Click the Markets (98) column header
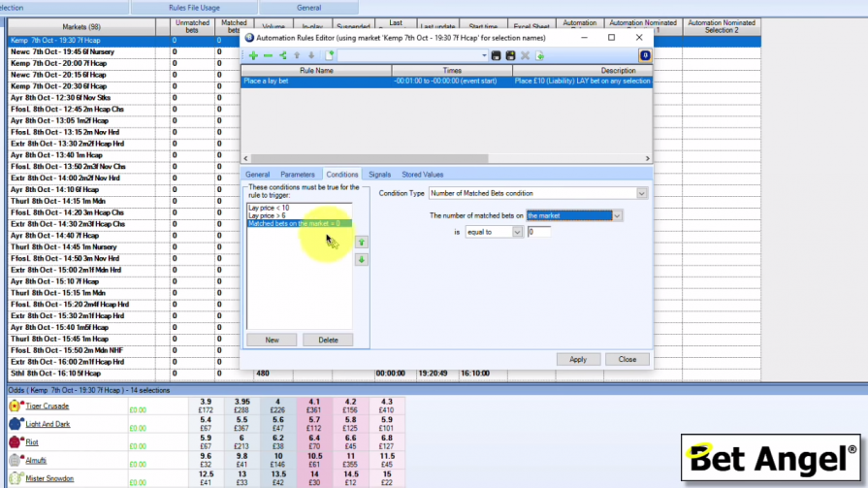Viewport: 868px width, 488px height. (x=81, y=26)
